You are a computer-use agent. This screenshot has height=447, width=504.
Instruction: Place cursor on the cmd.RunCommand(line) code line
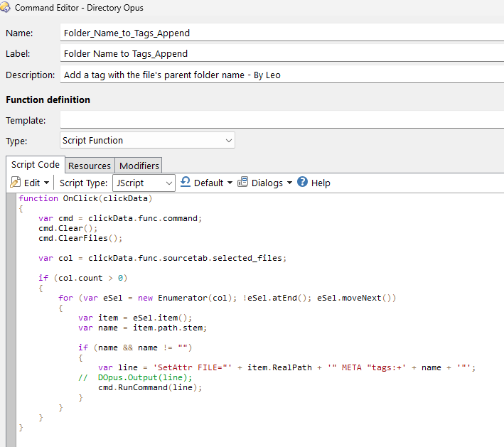coord(150,388)
